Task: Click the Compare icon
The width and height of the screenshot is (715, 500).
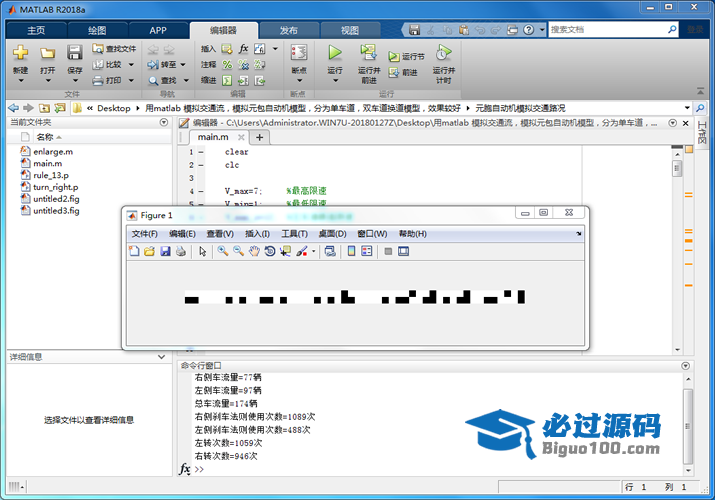Action: [98, 65]
